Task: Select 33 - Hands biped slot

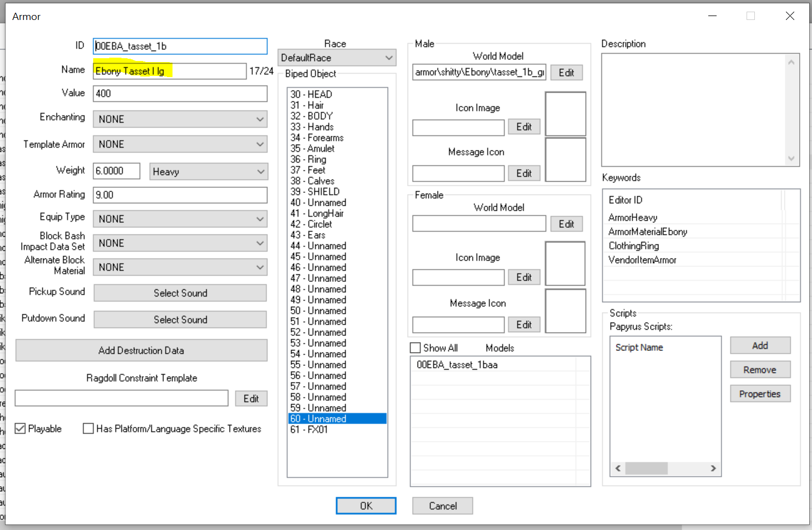Action: coord(337,127)
